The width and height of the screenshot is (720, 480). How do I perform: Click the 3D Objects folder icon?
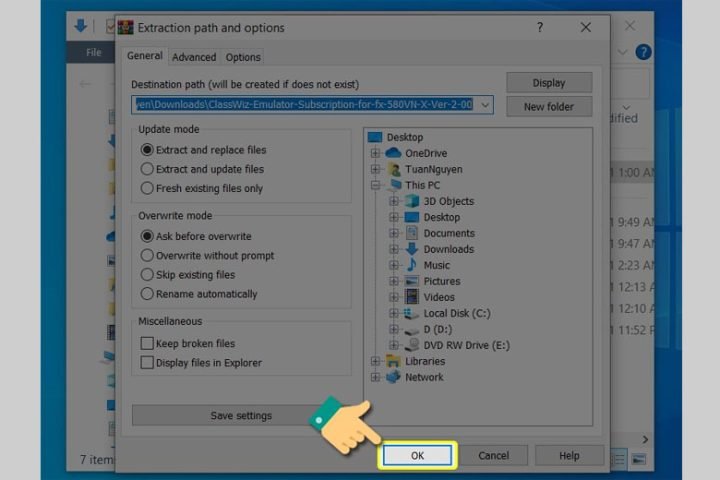click(411, 201)
